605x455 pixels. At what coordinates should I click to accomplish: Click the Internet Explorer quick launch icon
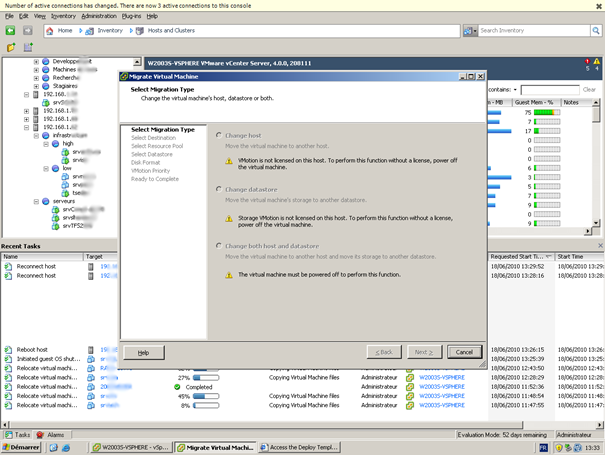(66, 448)
